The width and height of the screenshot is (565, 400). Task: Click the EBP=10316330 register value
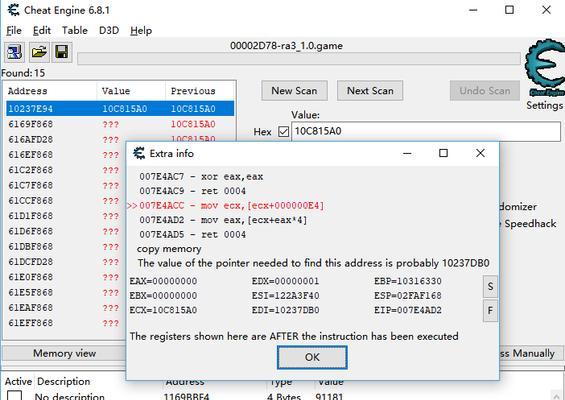tap(408, 281)
